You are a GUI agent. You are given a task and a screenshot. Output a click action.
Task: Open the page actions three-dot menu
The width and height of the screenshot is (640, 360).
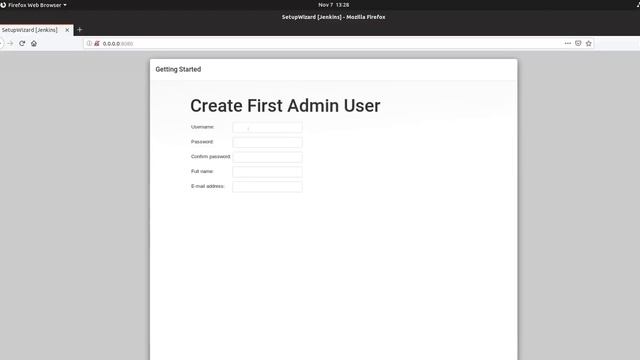tap(568, 43)
